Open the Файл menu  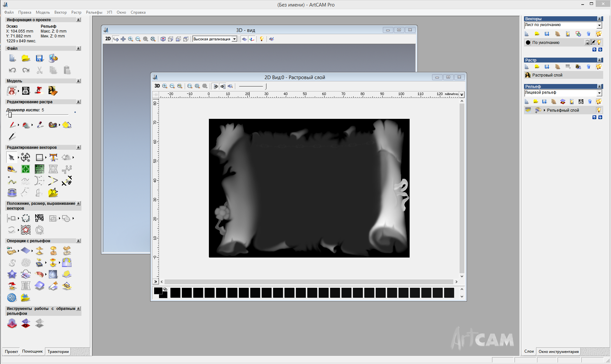9,12
